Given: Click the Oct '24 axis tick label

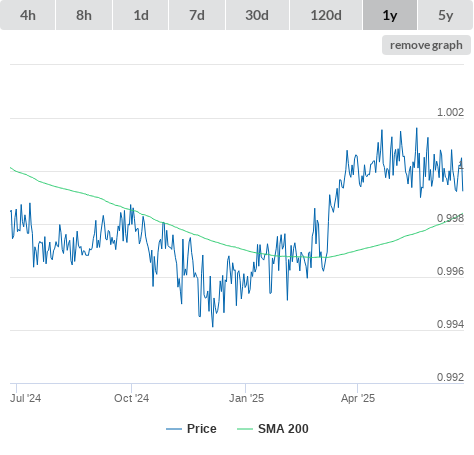Looking at the screenshot, I should (x=131, y=398).
